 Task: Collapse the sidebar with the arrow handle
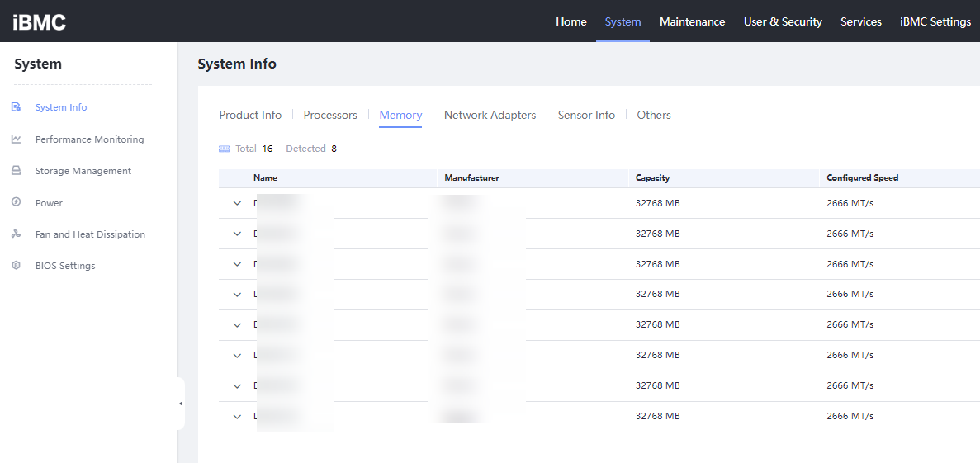click(x=181, y=404)
